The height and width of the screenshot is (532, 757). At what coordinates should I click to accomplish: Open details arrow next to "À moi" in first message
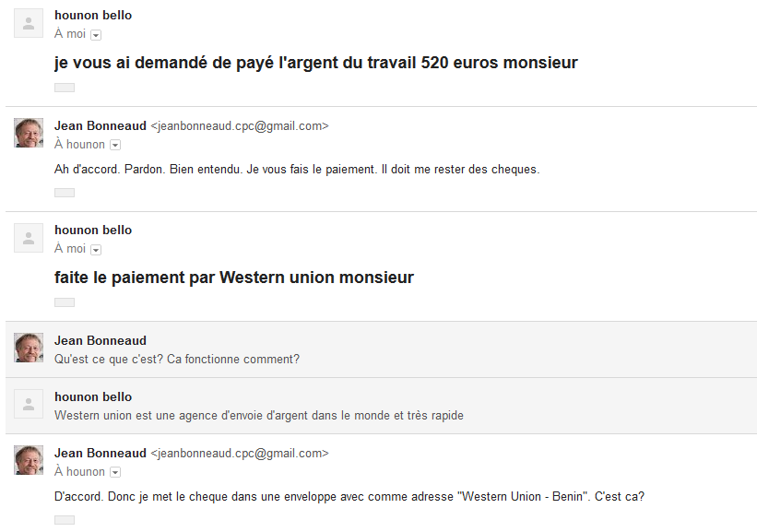pos(96,35)
